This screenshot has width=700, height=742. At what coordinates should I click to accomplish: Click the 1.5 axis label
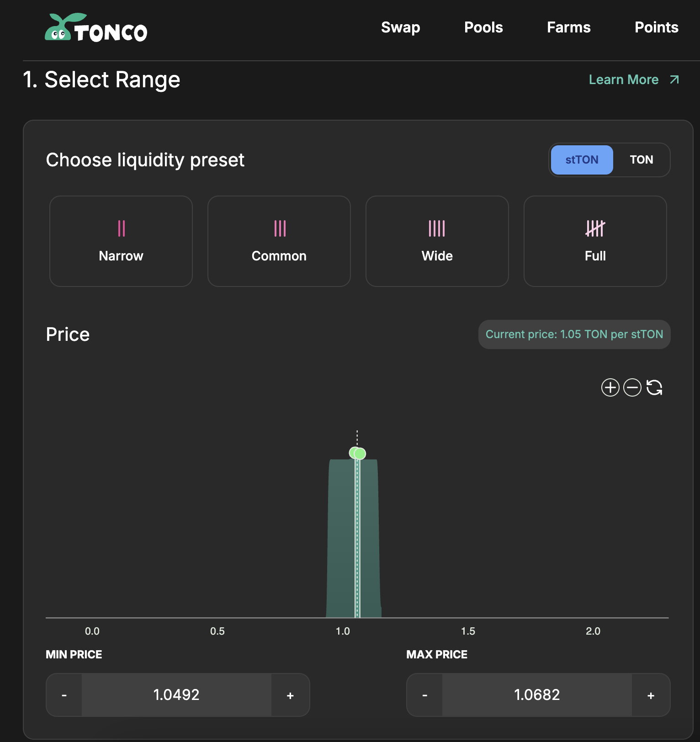468,631
